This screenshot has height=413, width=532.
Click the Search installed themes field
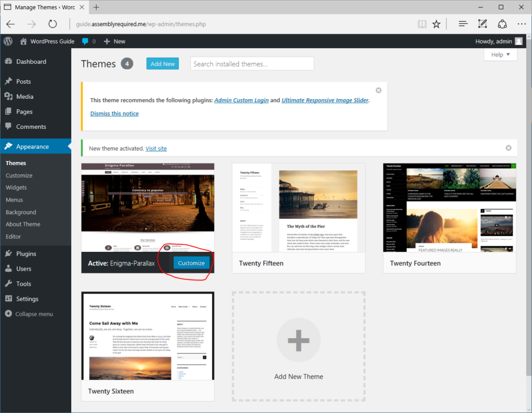click(252, 64)
